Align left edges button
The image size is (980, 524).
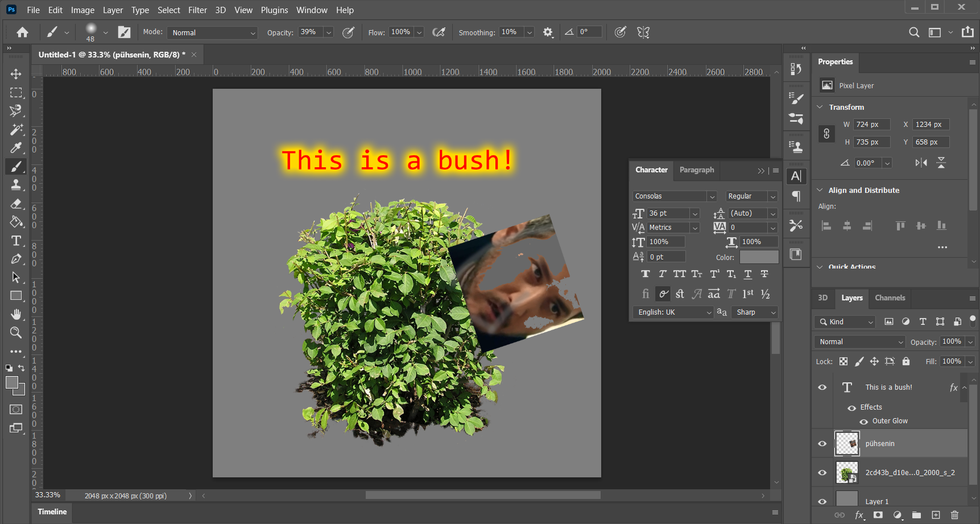(826, 226)
